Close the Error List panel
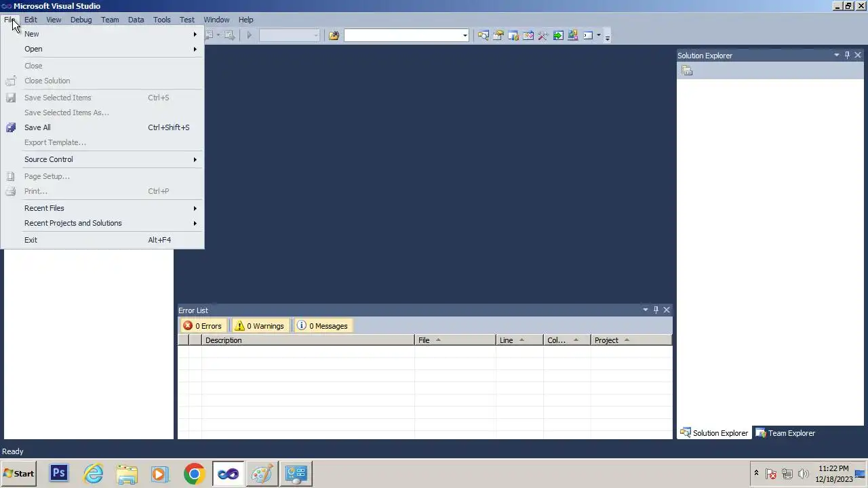The height and width of the screenshot is (488, 868). [x=667, y=310]
